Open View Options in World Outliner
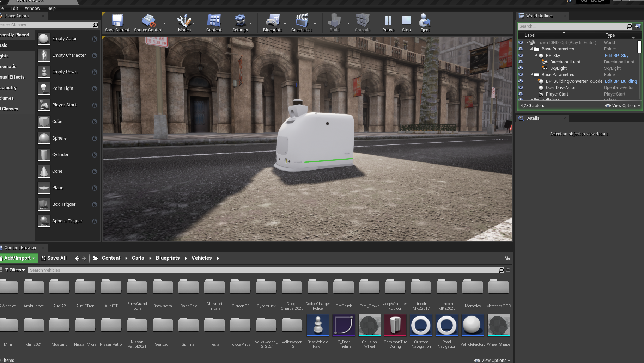 (x=622, y=105)
